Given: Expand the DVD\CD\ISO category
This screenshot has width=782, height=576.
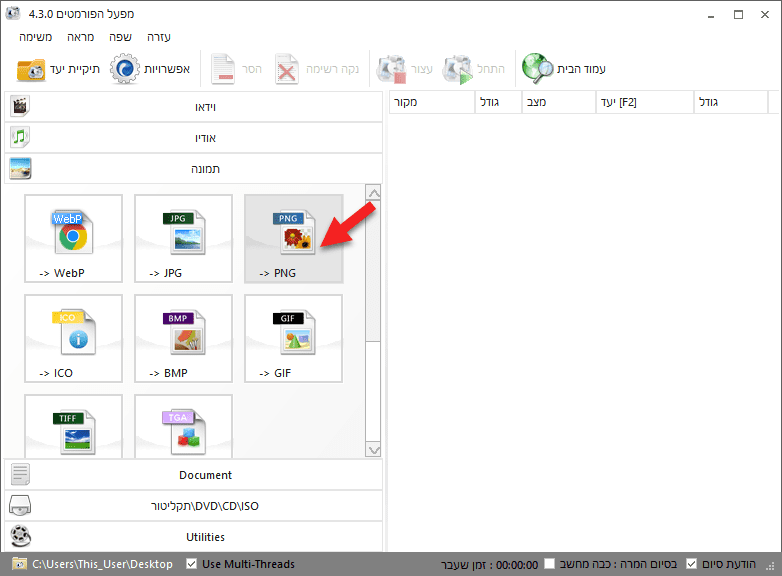Looking at the screenshot, I should (194, 506).
